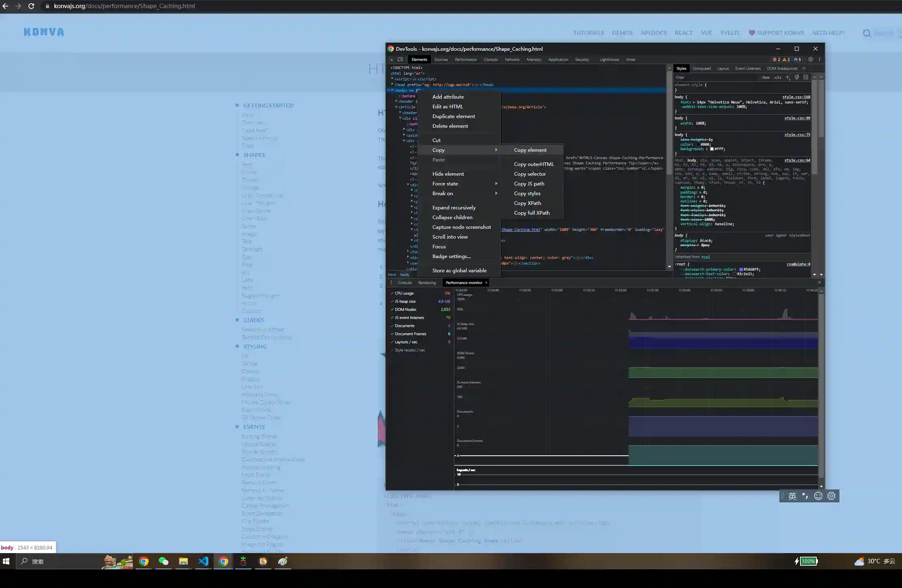
Task: Expand the head node in DOM tree
Action: coord(392,84)
